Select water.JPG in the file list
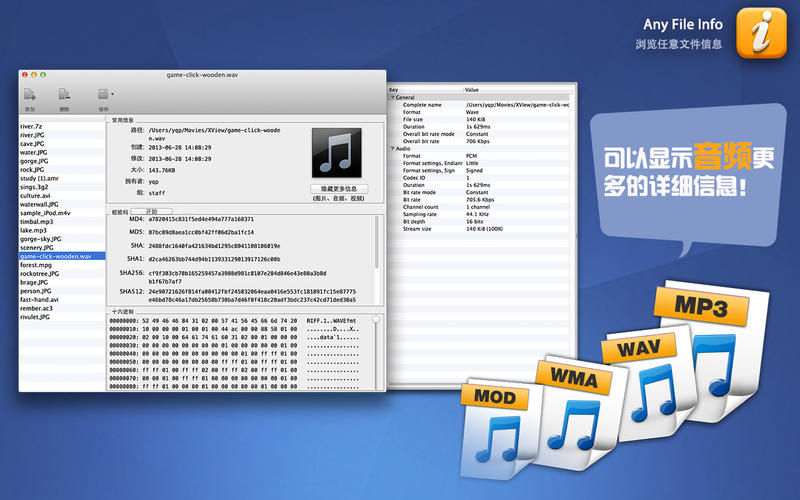Image resolution: width=800 pixels, height=500 pixels. [62, 152]
